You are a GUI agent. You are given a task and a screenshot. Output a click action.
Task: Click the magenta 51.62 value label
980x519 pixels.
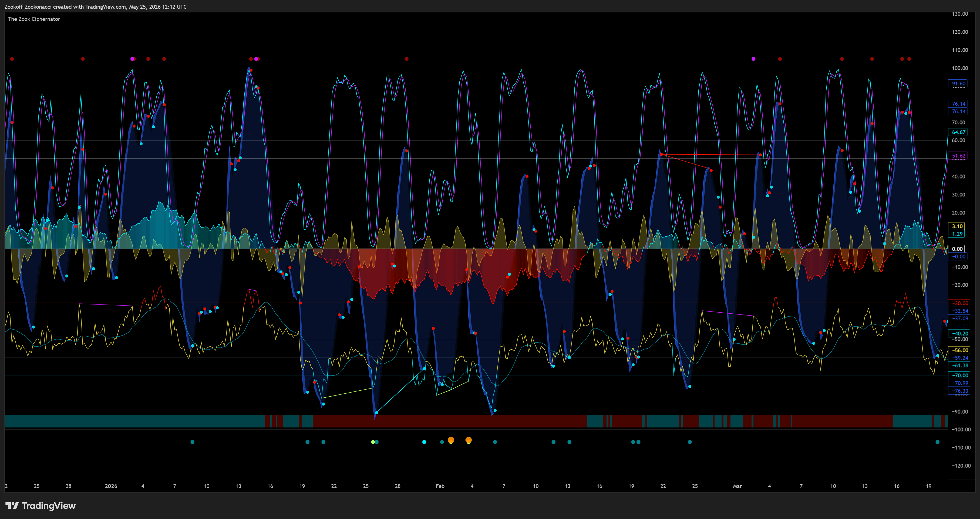[x=958, y=156]
